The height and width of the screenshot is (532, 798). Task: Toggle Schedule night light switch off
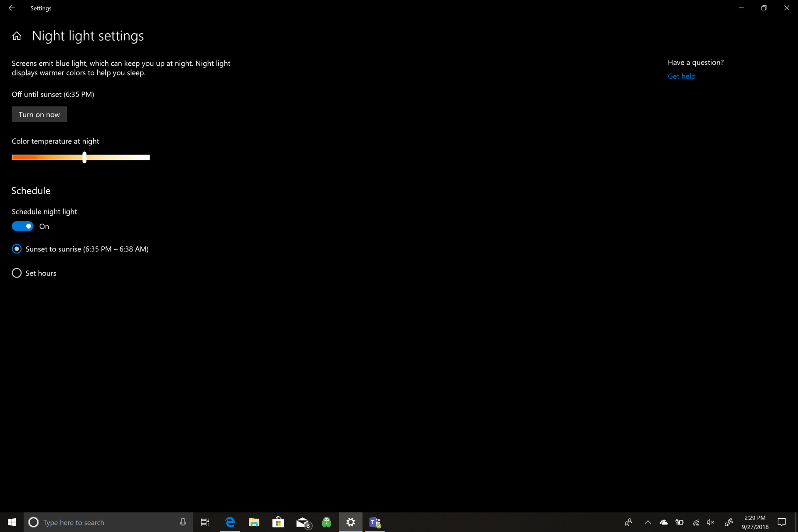click(x=22, y=226)
